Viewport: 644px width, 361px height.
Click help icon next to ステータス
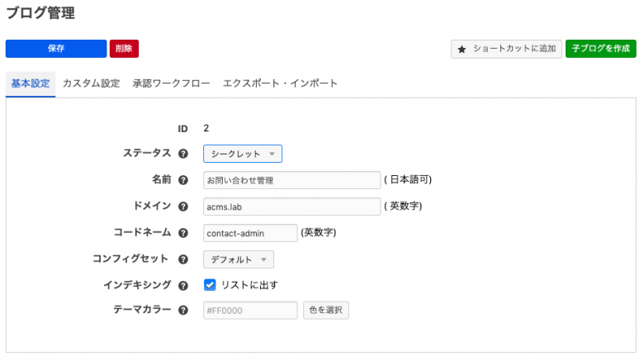tap(183, 154)
